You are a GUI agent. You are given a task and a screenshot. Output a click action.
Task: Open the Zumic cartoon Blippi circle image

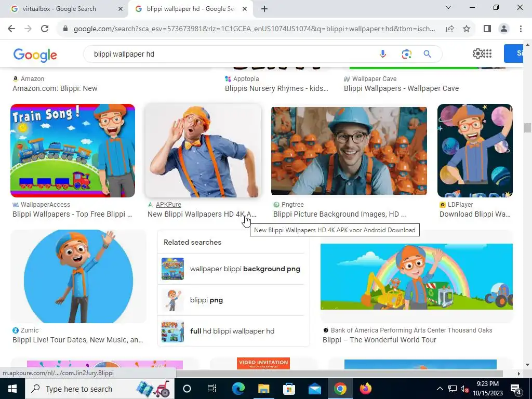[x=78, y=276]
